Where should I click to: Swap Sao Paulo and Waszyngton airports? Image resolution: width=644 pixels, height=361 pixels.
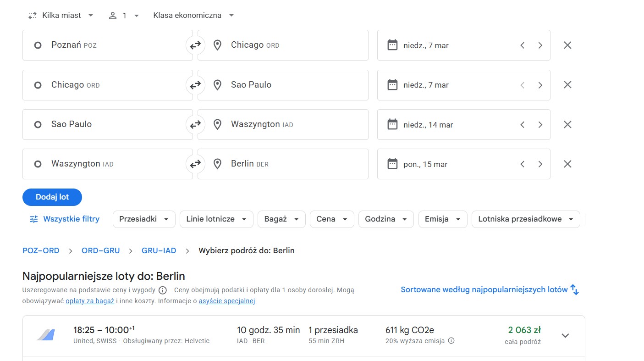(x=195, y=124)
